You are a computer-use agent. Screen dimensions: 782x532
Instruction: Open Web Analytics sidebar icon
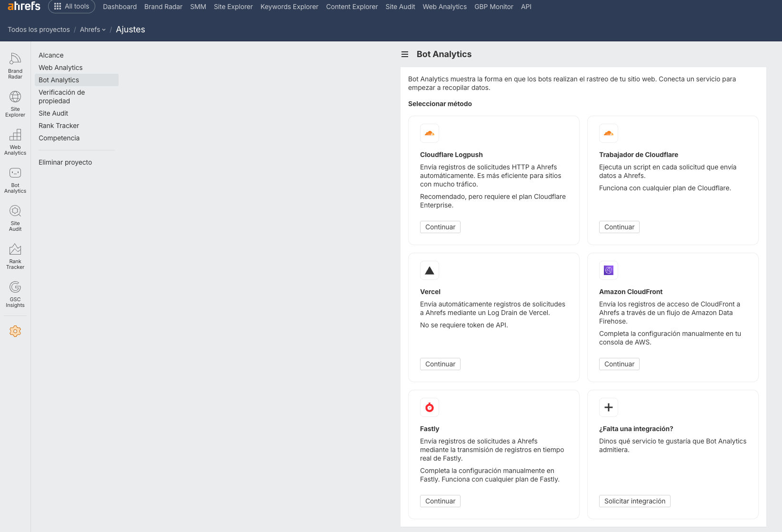click(15, 142)
